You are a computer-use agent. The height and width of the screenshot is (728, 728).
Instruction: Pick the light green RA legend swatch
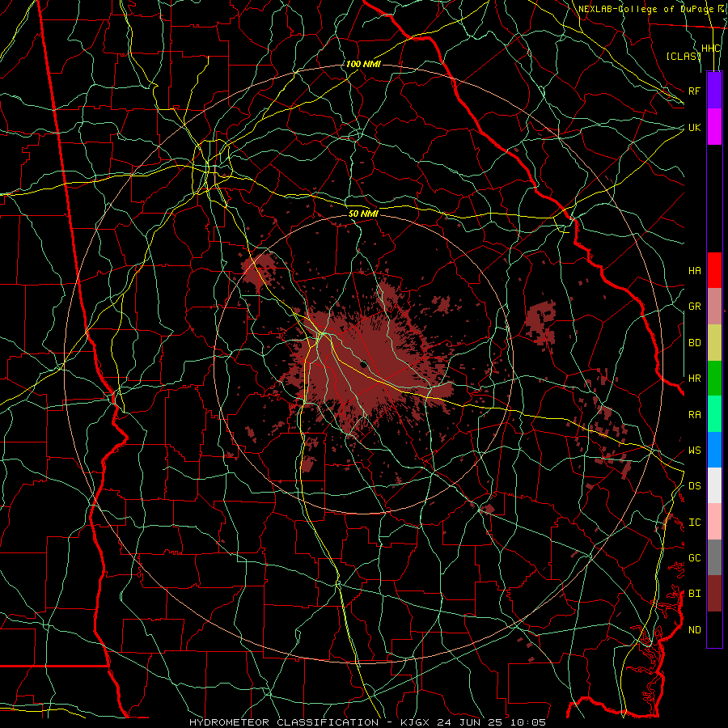tap(714, 414)
